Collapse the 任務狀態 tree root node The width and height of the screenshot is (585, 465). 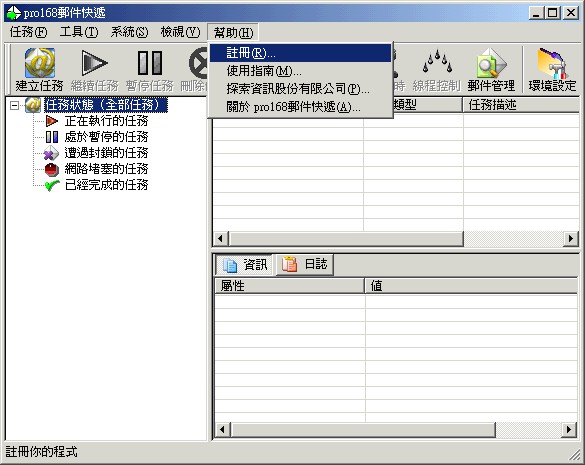pos(14,106)
